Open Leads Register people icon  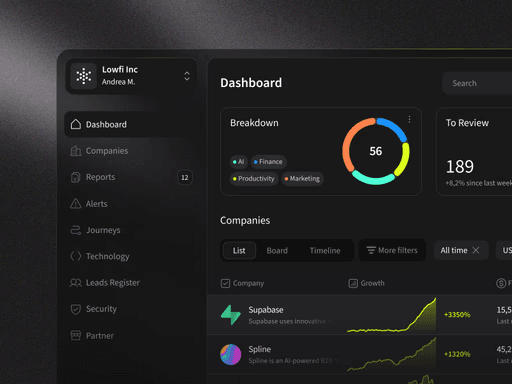[76, 283]
